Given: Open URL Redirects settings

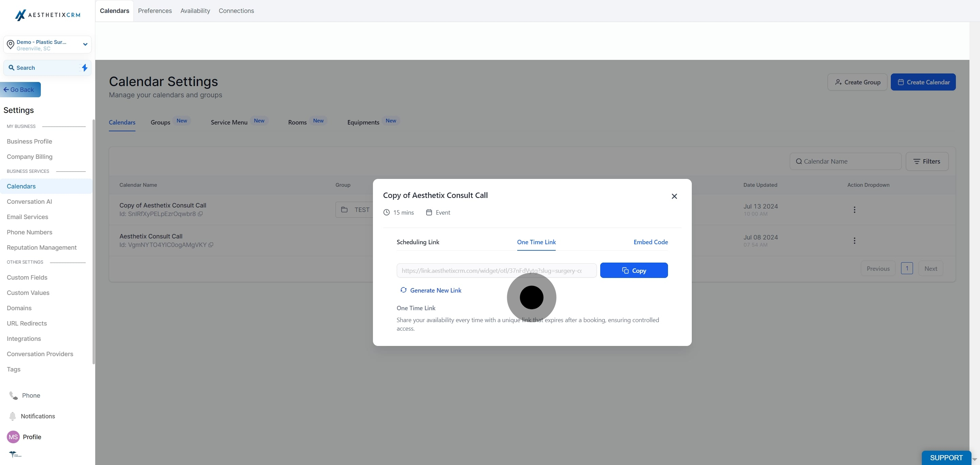Looking at the screenshot, I should 27,323.
